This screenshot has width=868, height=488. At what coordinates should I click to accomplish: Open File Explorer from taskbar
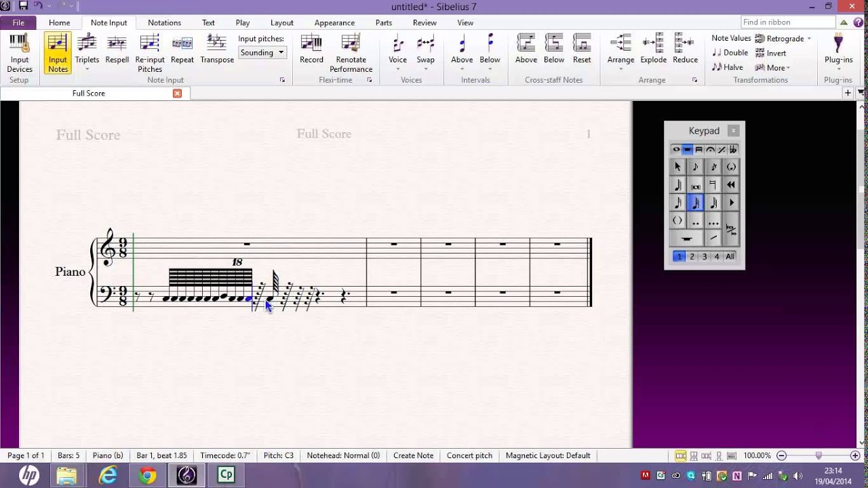click(x=66, y=475)
